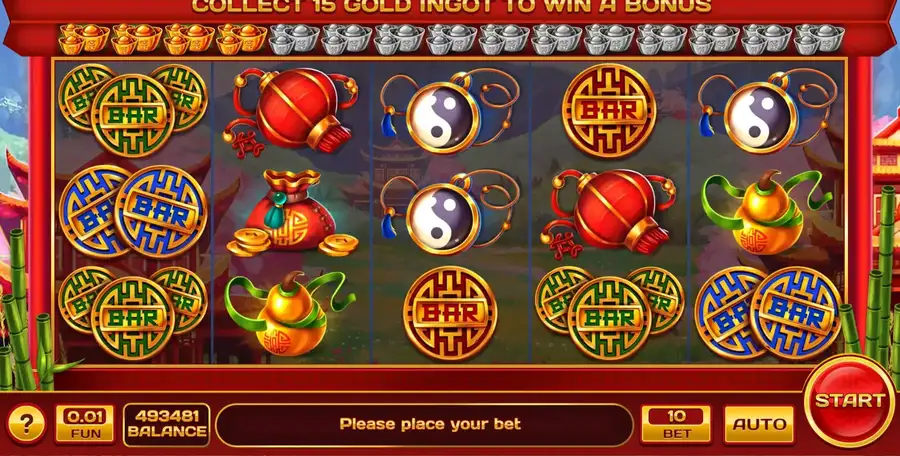
Task: Select the triple green BAR coins at top left
Action: click(x=133, y=110)
